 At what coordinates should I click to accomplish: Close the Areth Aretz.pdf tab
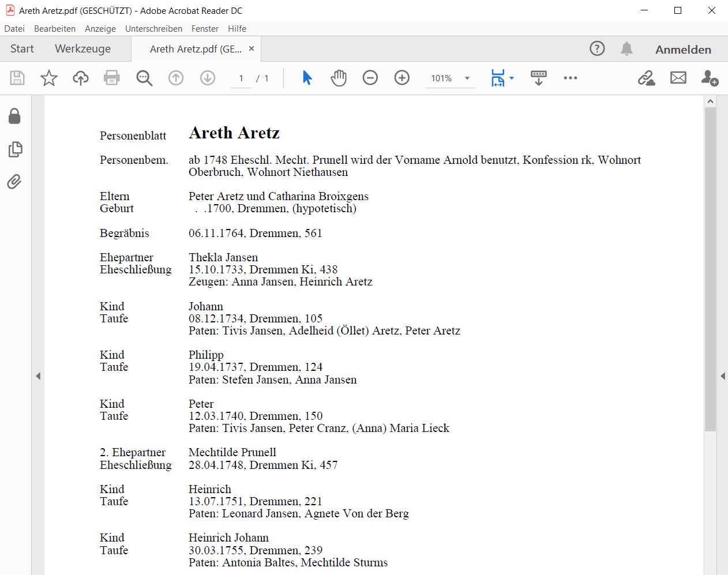(x=252, y=49)
